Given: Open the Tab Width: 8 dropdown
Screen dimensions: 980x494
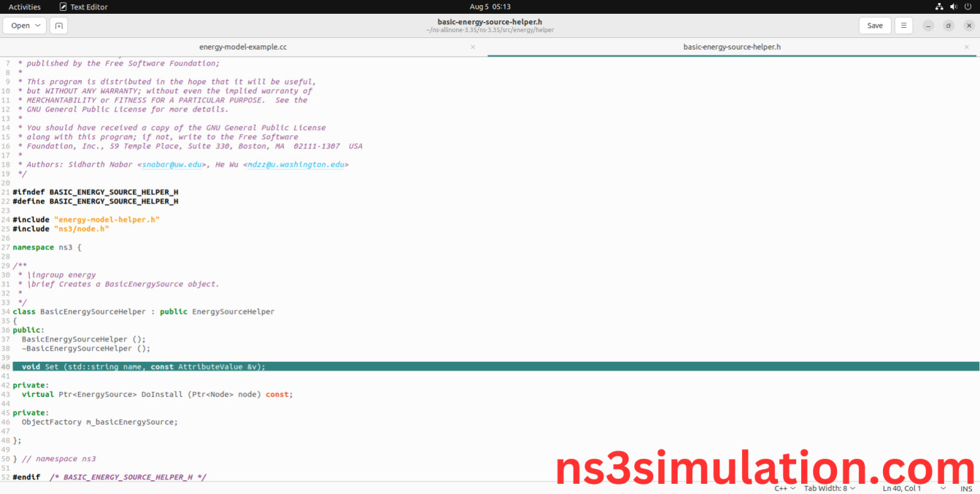Looking at the screenshot, I should coord(830,488).
